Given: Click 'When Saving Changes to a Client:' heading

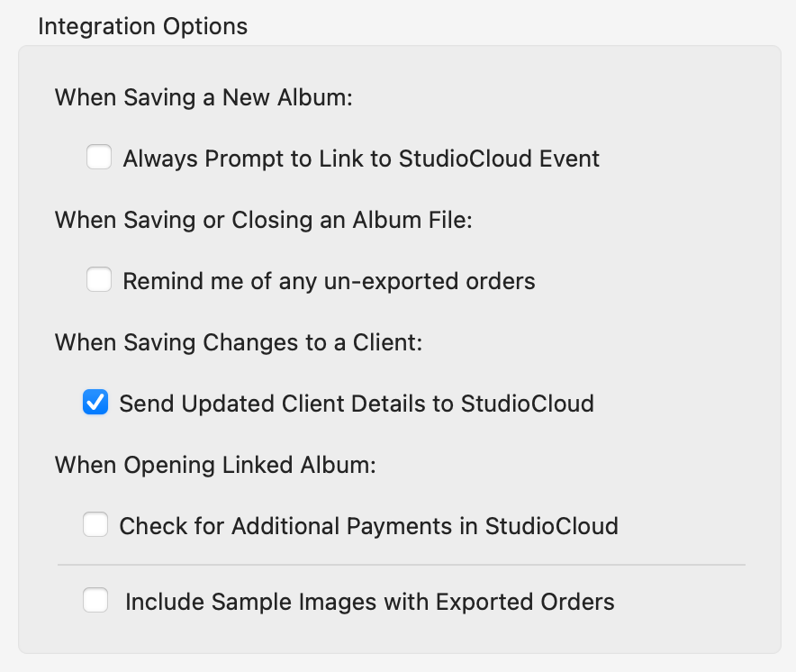Looking at the screenshot, I should [238, 342].
